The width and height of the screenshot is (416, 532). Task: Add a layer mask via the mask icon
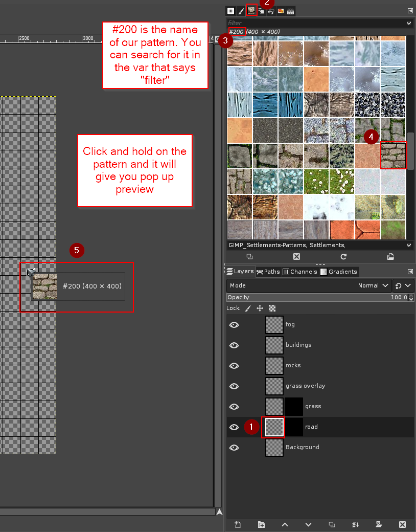pos(379,524)
